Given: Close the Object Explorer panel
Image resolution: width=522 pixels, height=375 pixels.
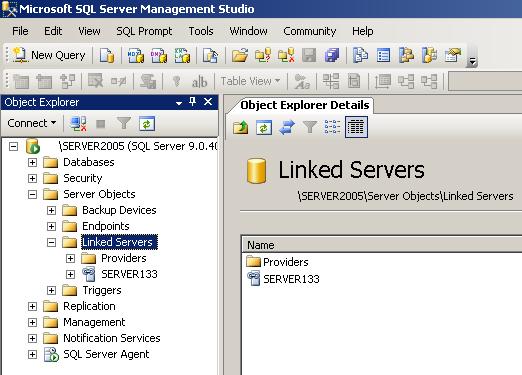Looking at the screenshot, I should click(x=208, y=102).
